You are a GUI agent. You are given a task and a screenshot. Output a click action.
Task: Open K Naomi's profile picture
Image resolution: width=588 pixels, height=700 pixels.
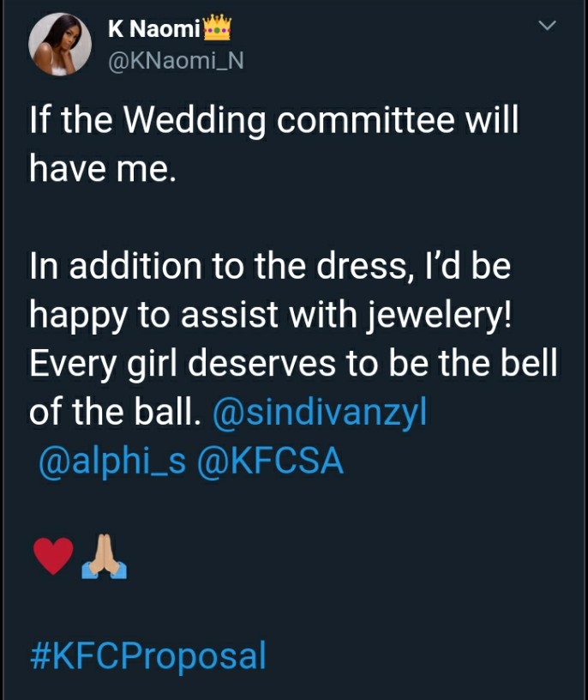pos(60,44)
